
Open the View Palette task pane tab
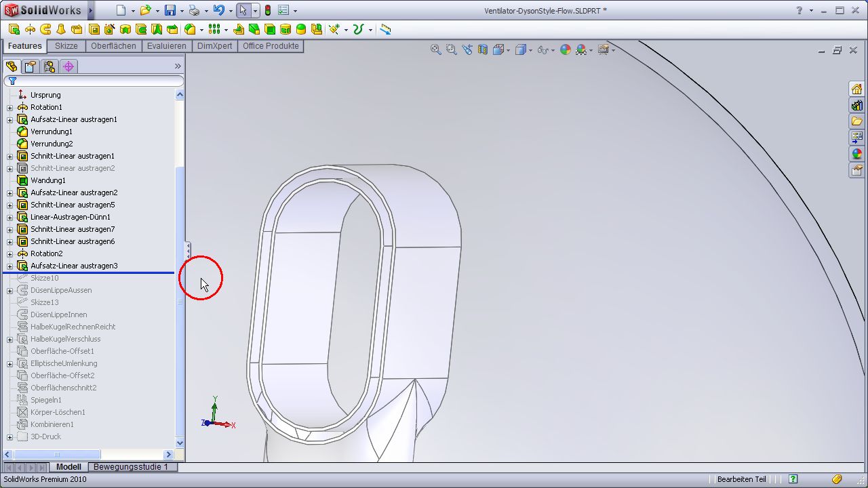[x=857, y=138]
